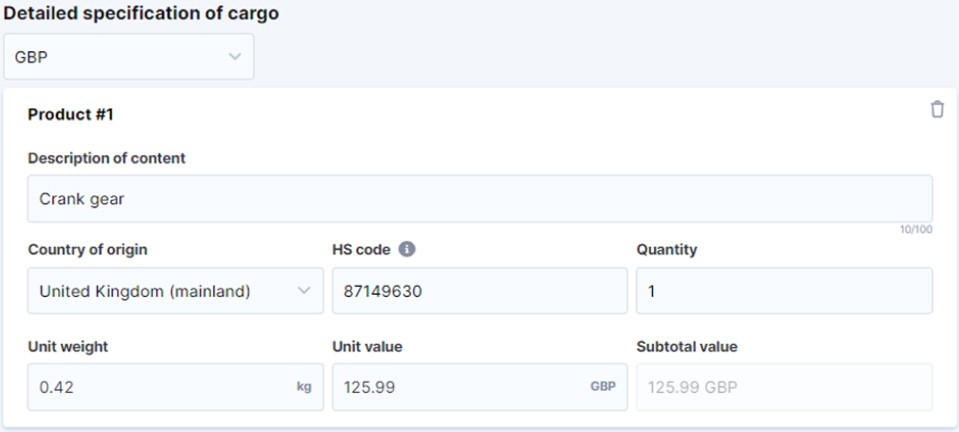Open the Country of origin dropdown
959x432 pixels.
pos(176,291)
